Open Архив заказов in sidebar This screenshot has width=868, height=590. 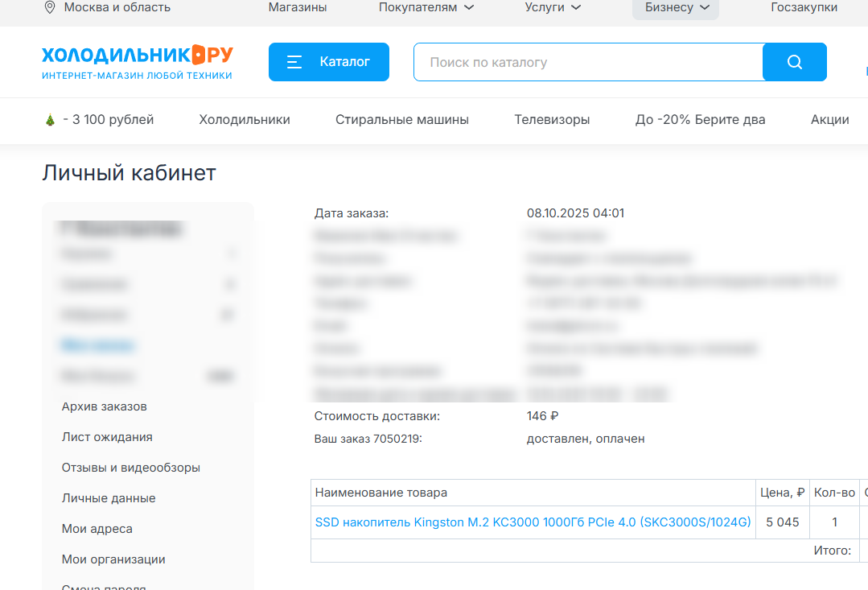coord(104,406)
